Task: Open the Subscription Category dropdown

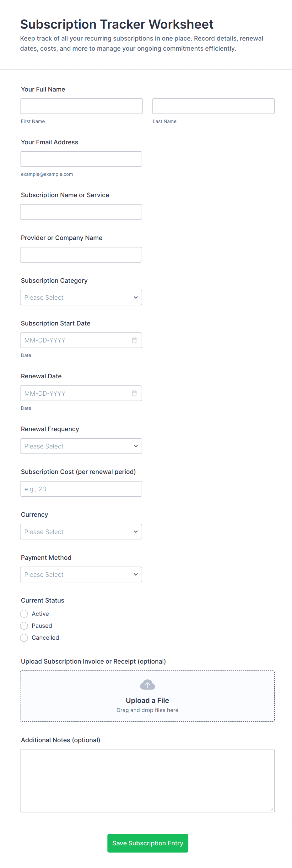Action: click(x=81, y=297)
